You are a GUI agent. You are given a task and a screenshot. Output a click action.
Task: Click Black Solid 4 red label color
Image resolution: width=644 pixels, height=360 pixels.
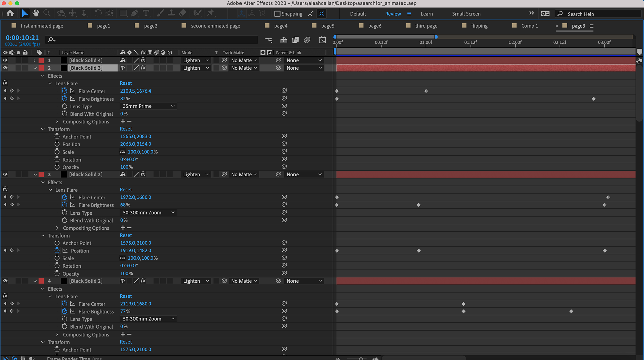(41, 60)
